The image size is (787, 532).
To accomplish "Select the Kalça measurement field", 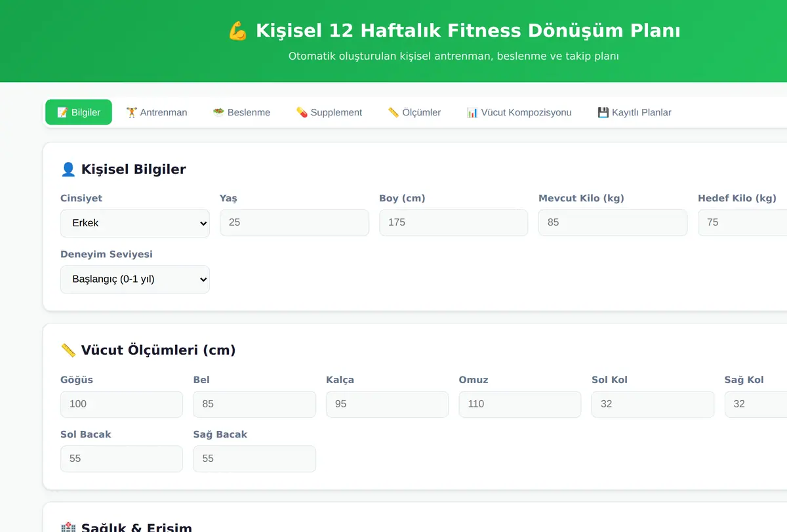I will pyautogui.click(x=388, y=404).
